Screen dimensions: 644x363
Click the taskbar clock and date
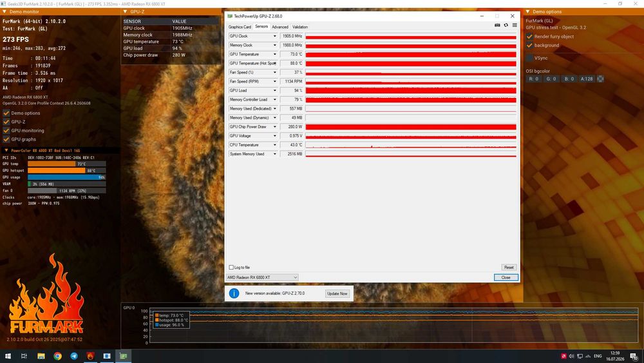coord(615,356)
